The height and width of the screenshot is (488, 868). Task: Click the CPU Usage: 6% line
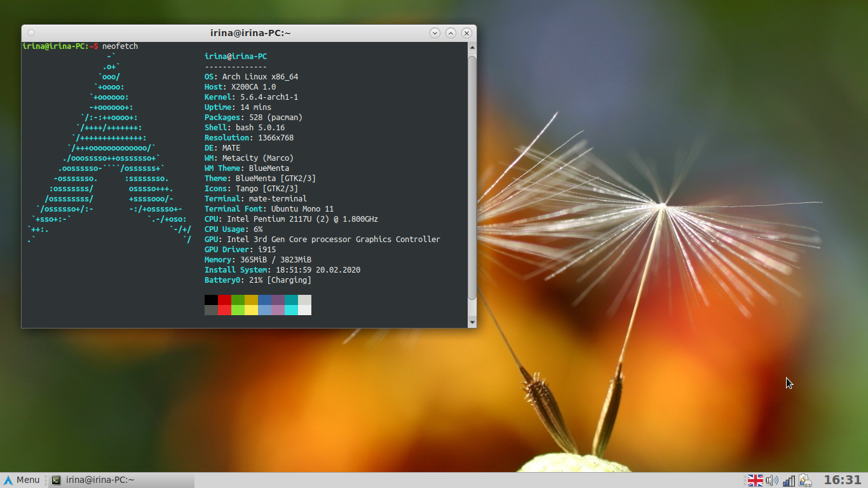(x=233, y=229)
